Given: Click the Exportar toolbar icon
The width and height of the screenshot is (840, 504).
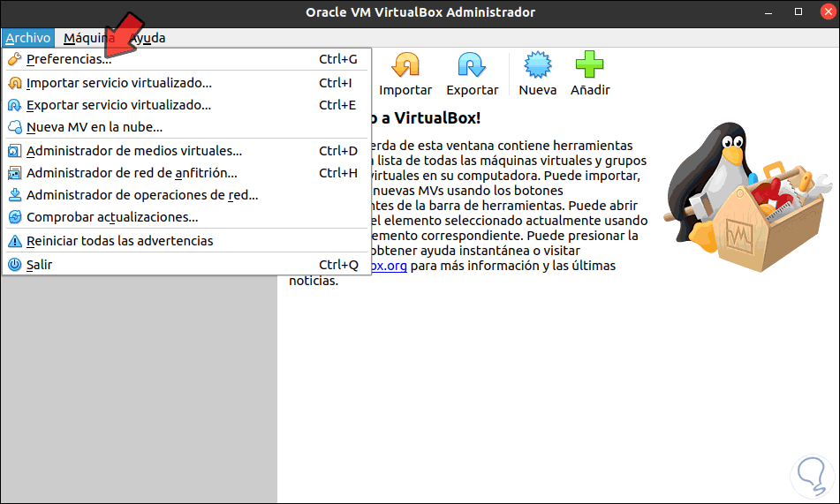Looking at the screenshot, I should [472, 64].
